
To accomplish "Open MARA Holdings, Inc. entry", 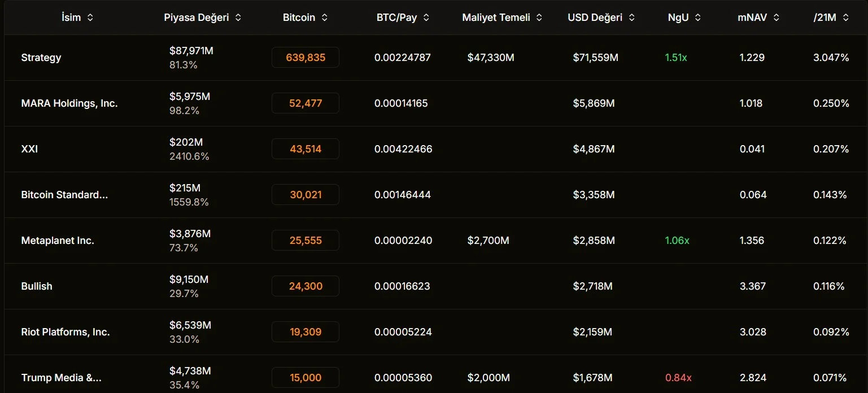I will pyautogui.click(x=69, y=103).
